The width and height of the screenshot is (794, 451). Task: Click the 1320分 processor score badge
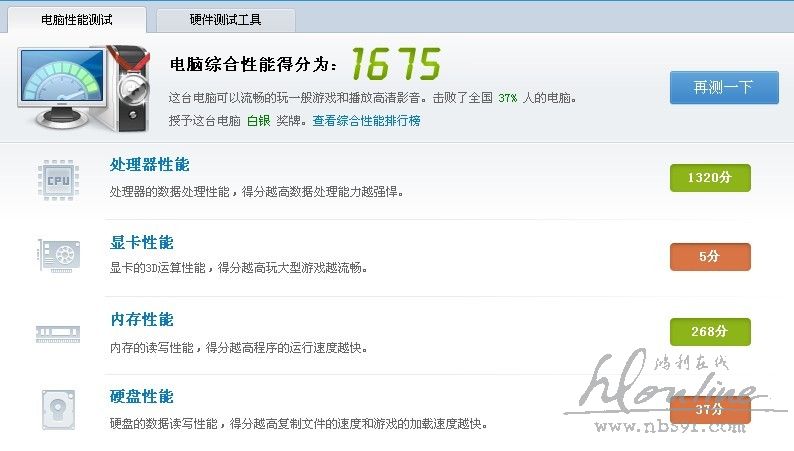[x=710, y=178]
